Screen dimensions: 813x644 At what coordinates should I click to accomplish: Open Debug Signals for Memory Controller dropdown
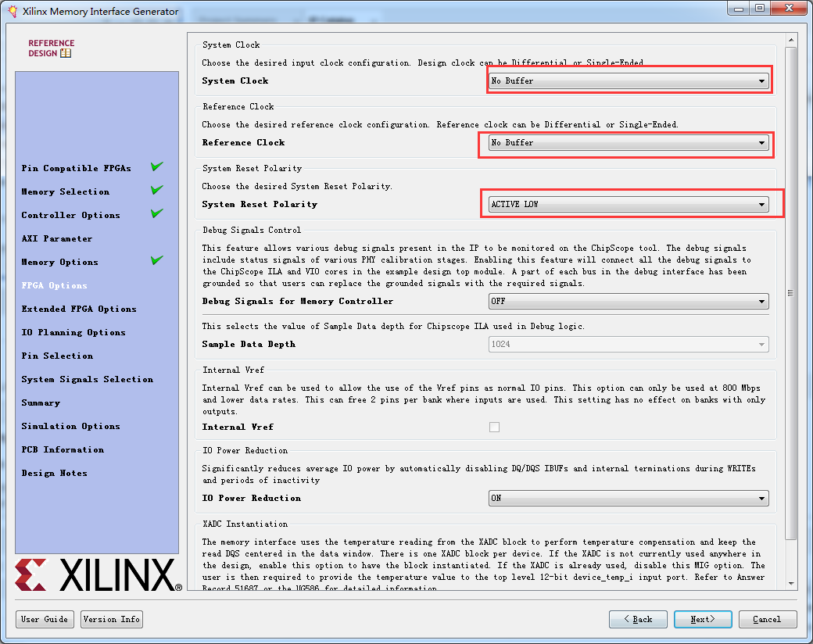(x=629, y=301)
